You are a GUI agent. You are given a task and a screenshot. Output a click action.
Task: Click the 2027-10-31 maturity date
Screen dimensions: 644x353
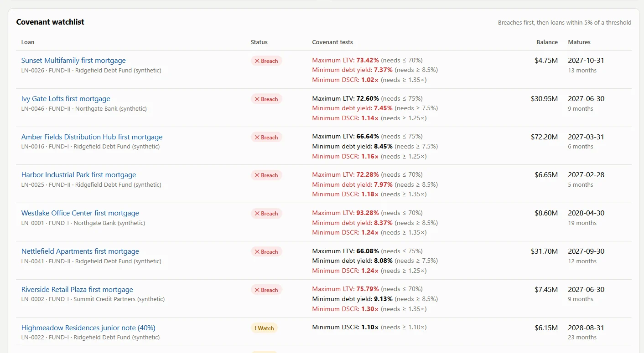coord(587,61)
